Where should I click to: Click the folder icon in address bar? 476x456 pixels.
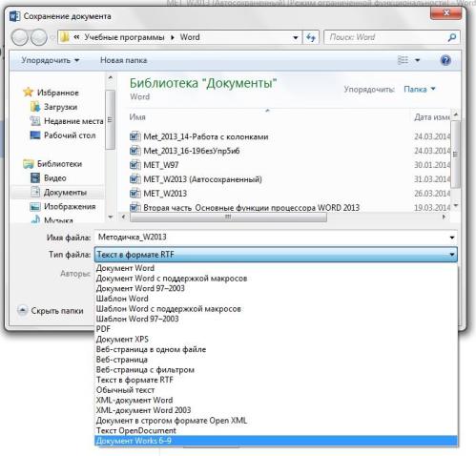[x=65, y=37]
